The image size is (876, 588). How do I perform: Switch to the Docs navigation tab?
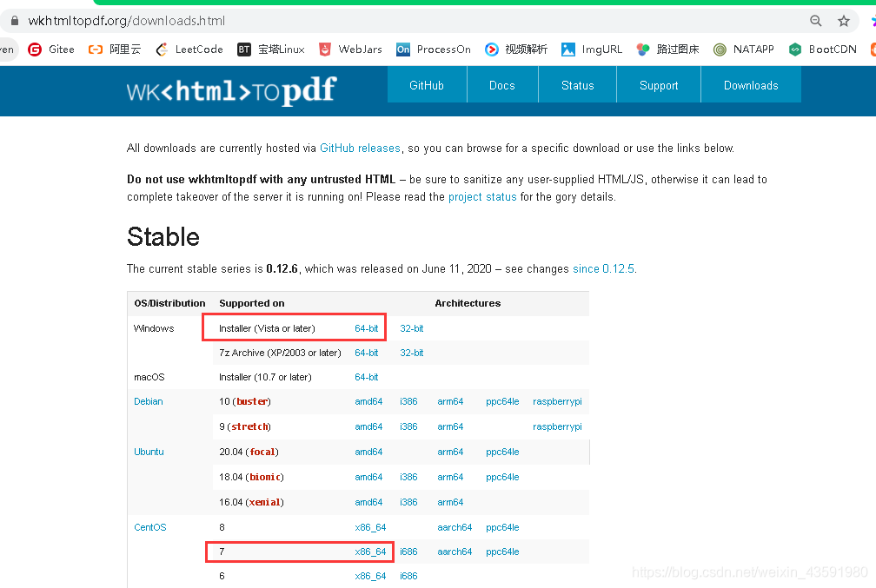[501, 85]
